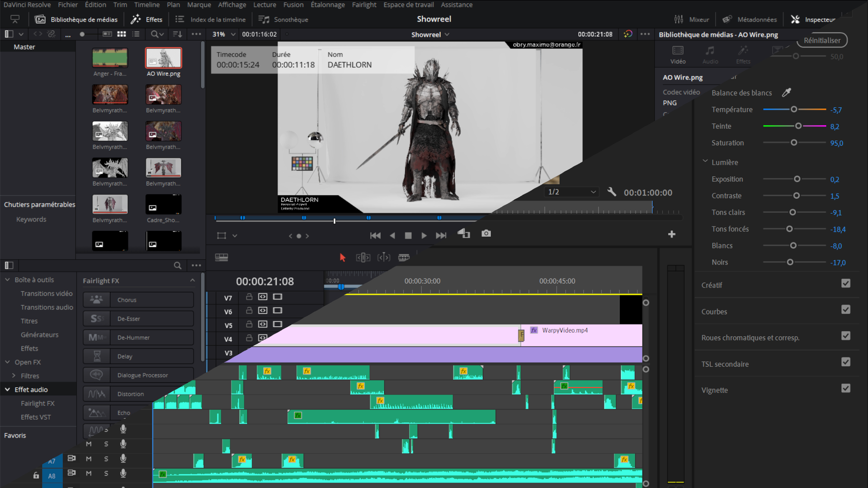This screenshot has height=488, width=868.
Task: Lock video track V7
Action: pyautogui.click(x=249, y=297)
